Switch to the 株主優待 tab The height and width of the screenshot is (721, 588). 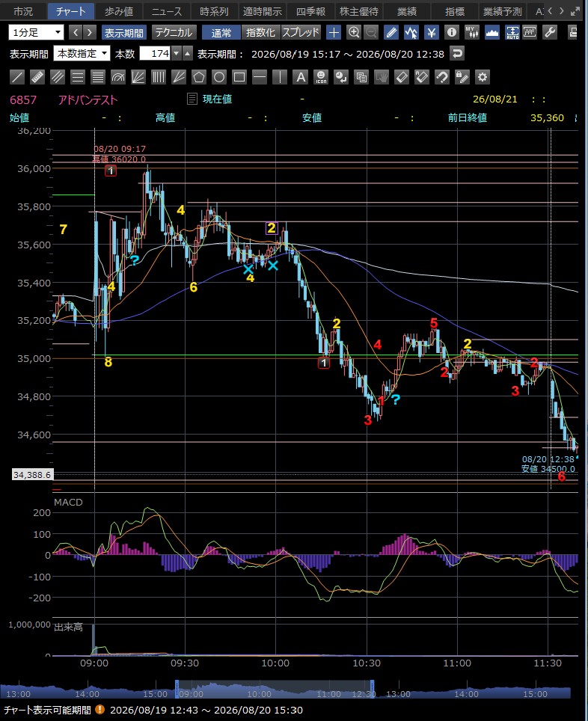359,11
